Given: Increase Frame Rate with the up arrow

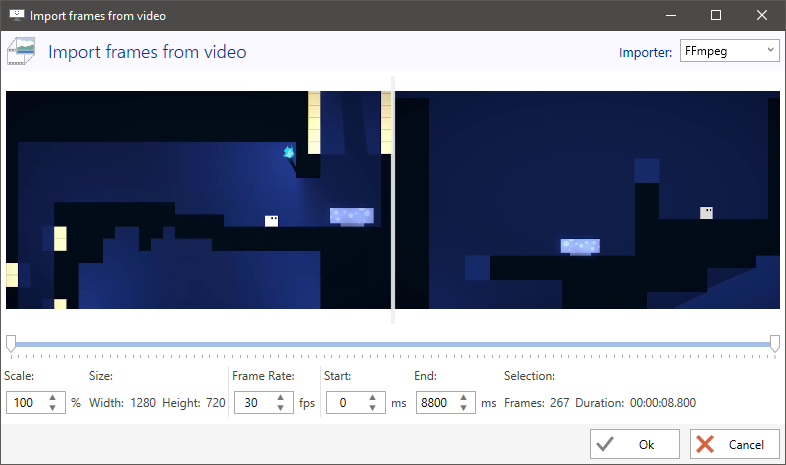Looking at the screenshot, I should (281, 397).
